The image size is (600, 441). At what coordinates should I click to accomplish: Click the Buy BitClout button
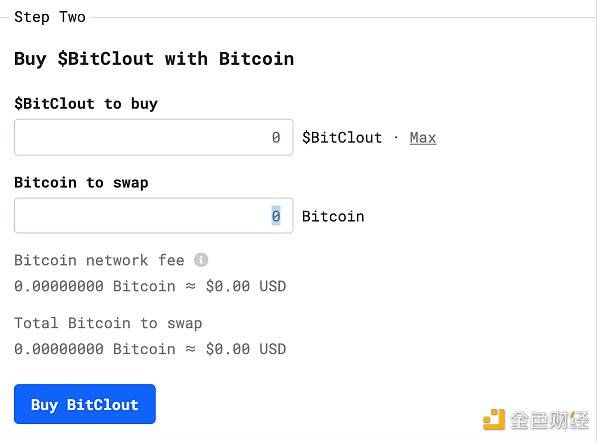85,404
